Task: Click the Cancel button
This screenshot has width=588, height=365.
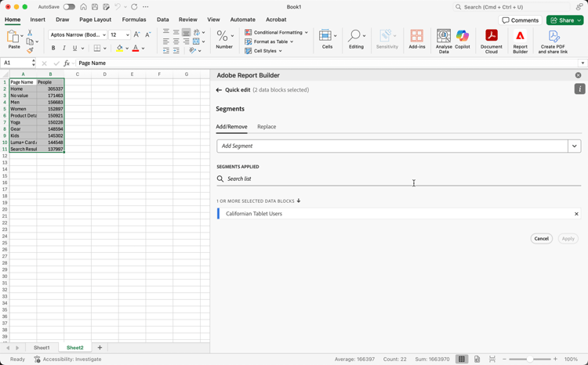Action: 541,239
